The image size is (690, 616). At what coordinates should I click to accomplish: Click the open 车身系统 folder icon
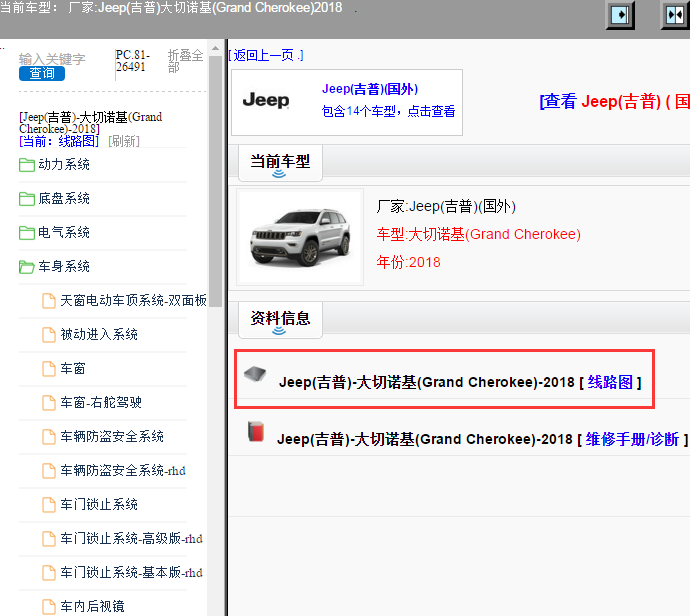27,267
